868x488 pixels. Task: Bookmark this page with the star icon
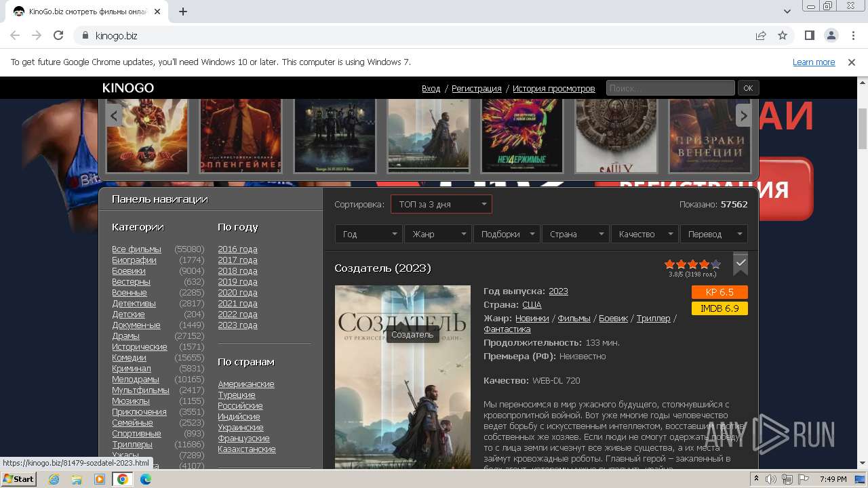tap(783, 35)
